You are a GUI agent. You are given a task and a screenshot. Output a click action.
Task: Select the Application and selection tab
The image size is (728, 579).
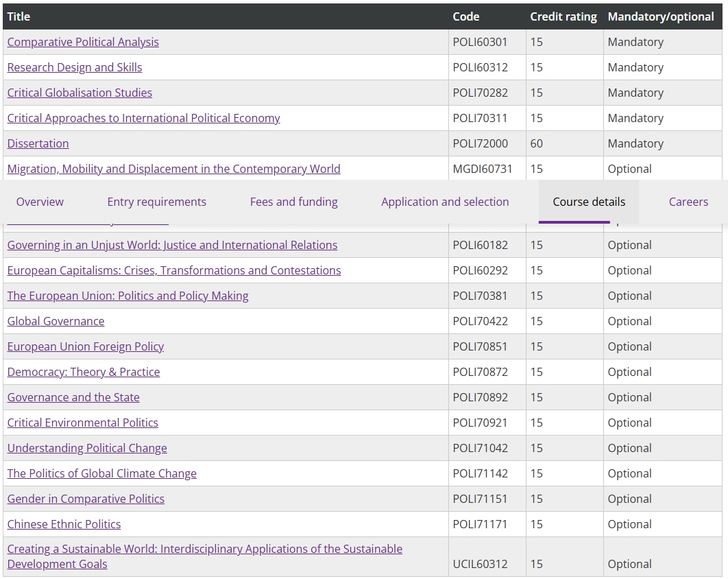(445, 202)
